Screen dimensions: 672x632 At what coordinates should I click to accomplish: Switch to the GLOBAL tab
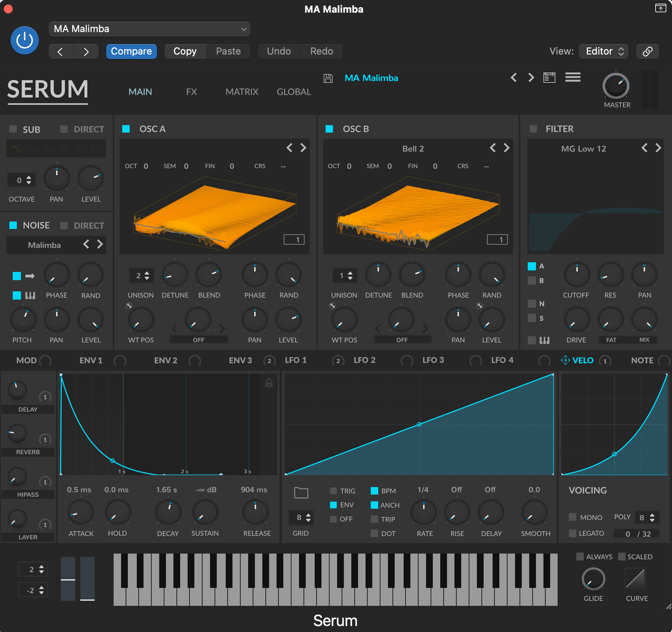[x=294, y=92]
